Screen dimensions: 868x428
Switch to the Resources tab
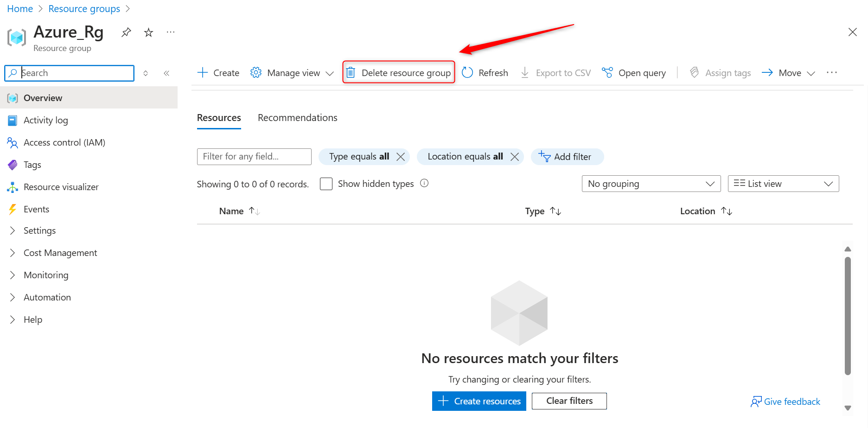pos(219,118)
